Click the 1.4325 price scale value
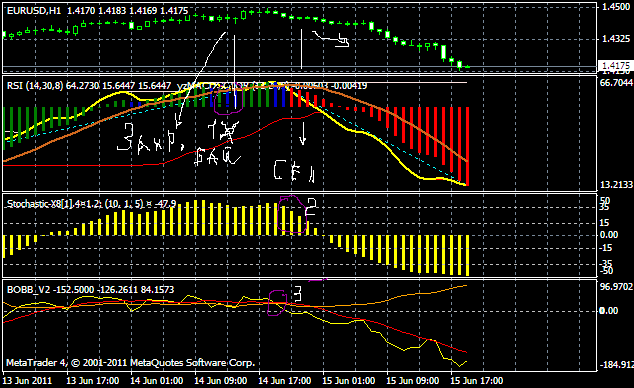 (x=616, y=39)
